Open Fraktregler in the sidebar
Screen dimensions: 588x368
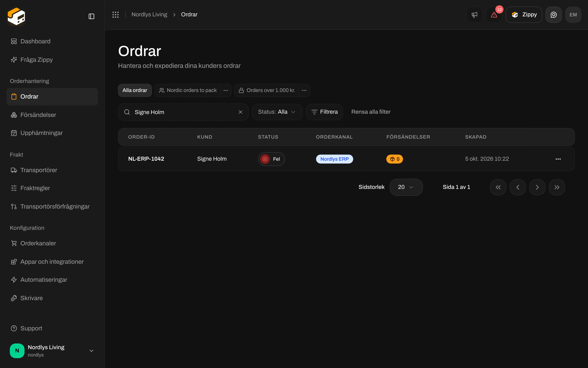[x=52, y=188]
